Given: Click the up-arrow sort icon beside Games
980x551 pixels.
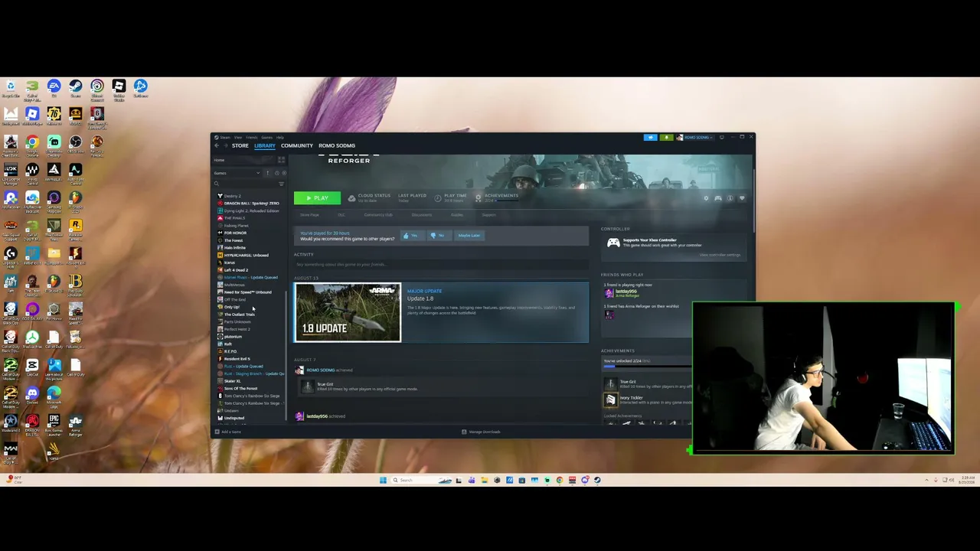Looking at the screenshot, I should point(267,173).
